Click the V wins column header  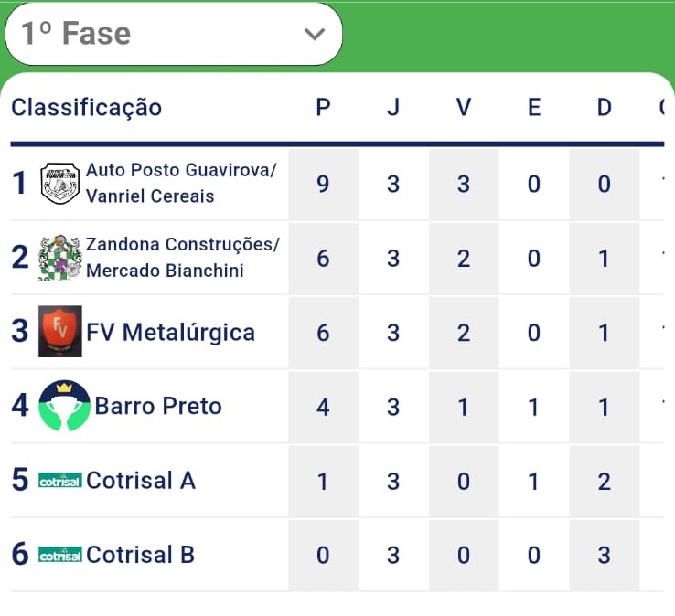[464, 107]
